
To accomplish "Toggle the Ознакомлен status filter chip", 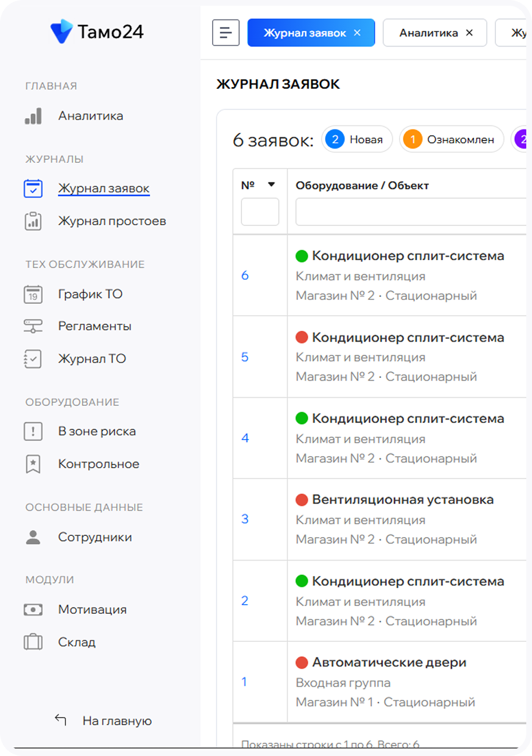I will tap(451, 139).
